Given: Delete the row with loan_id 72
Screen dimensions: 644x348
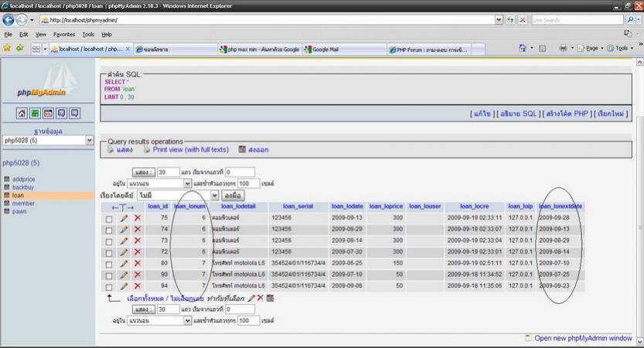Looking at the screenshot, I should (138, 252).
